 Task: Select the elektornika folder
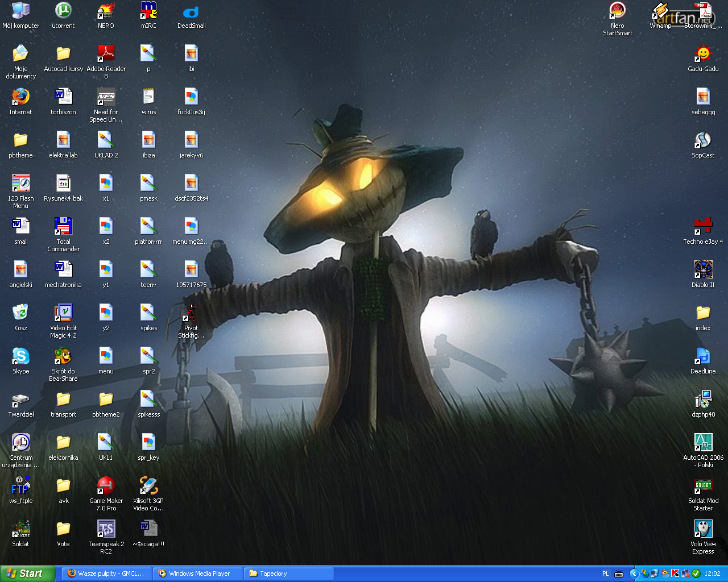click(63, 443)
